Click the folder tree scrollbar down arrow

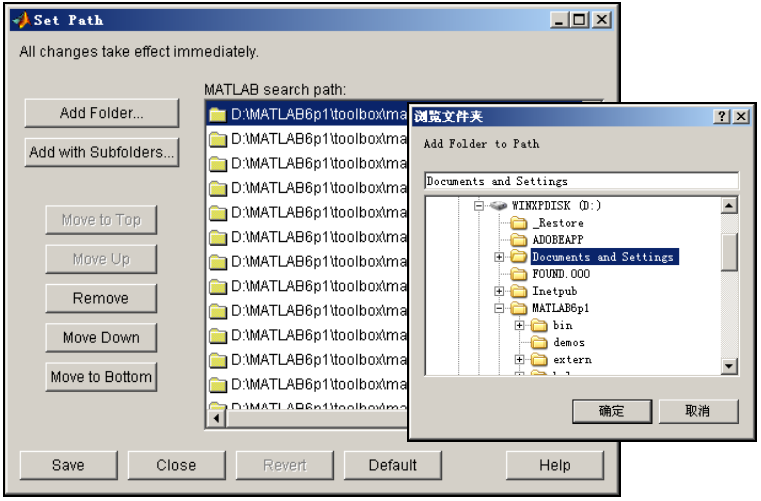point(729,367)
